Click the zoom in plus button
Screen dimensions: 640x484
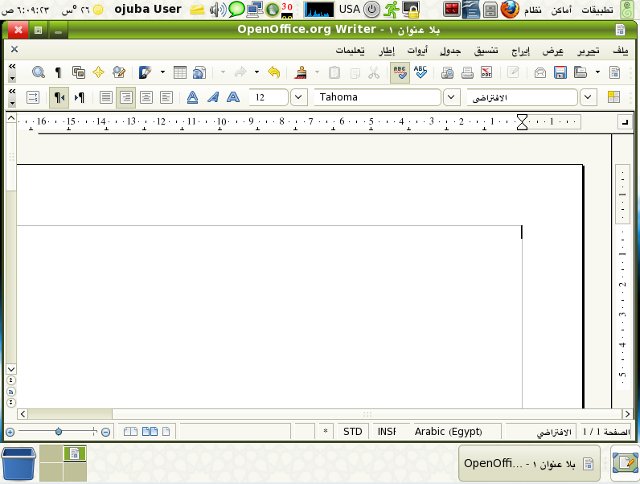click(10, 432)
